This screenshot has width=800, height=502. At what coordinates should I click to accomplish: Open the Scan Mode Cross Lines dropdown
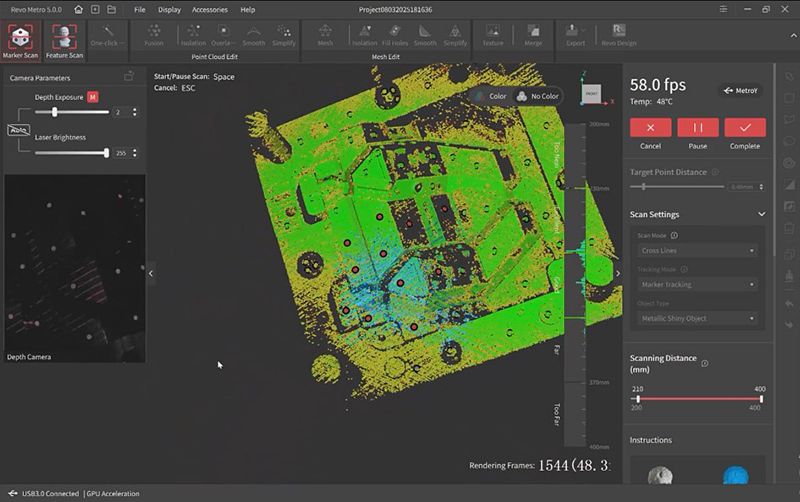(x=697, y=250)
